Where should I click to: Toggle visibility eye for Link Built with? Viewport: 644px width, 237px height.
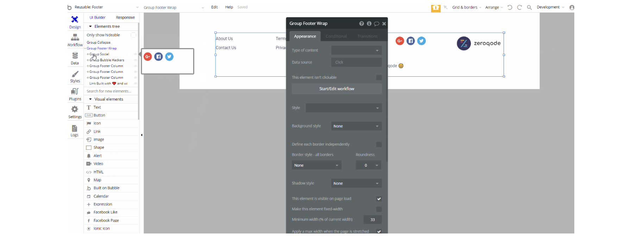click(135, 84)
